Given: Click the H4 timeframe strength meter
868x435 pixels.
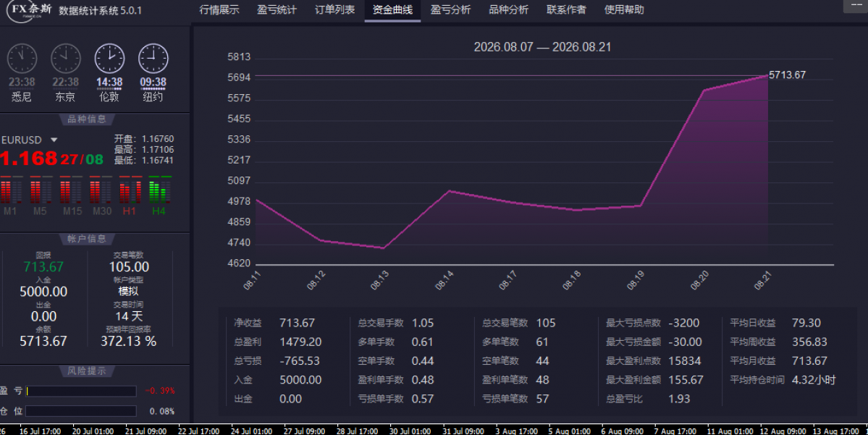Looking at the screenshot, I should point(159,190).
